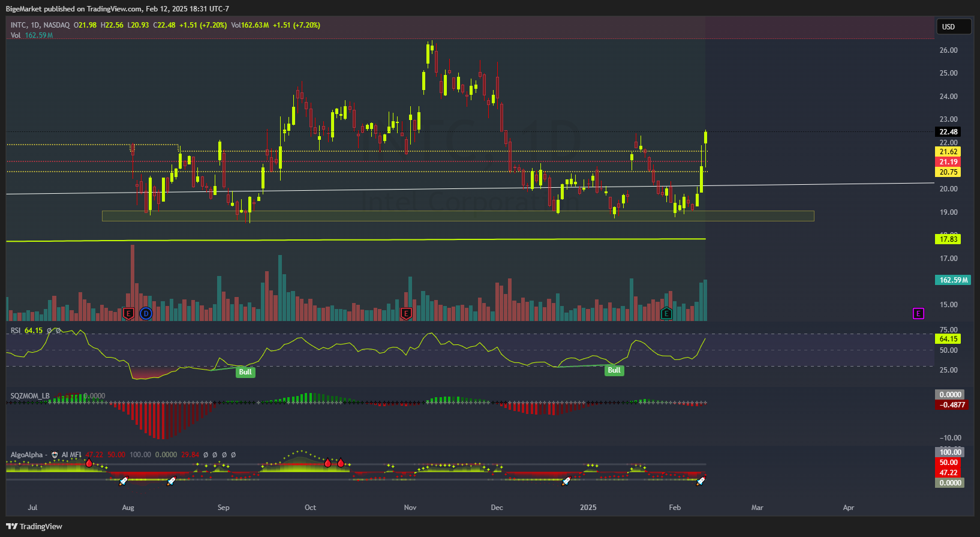The height and width of the screenshot is (537, 980).
Task: Open the USD currency selector
Action: [954, 26]
